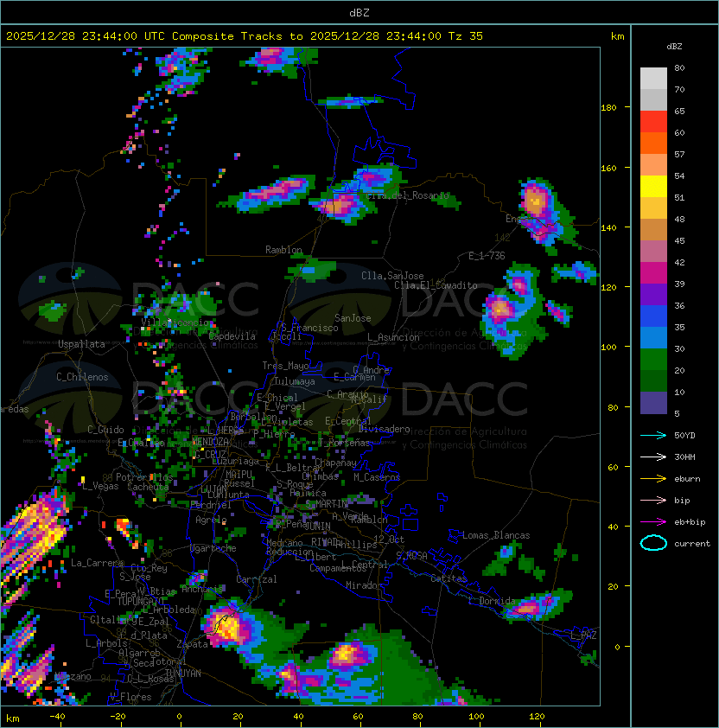The width and height of the screenshot is (719, 728).
Task: Pick the light gray swatch atop dBZ scale
Action: (x=653, y=79)
